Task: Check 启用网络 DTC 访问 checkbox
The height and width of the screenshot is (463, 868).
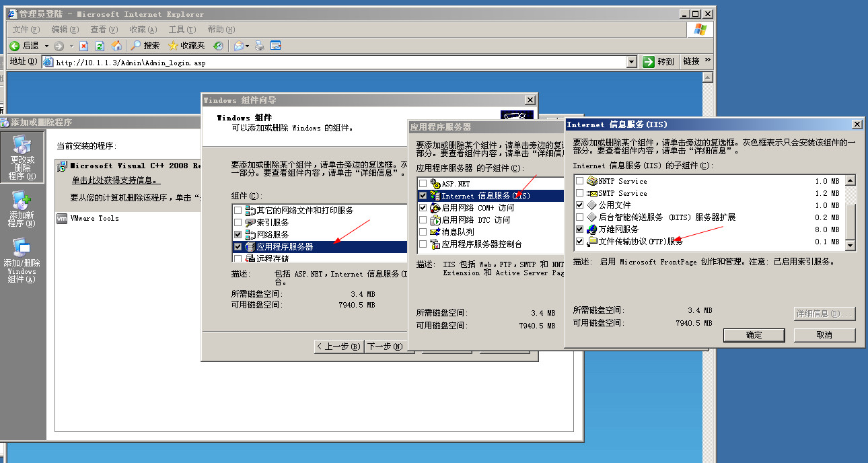Action: click(x=423, y=219)
